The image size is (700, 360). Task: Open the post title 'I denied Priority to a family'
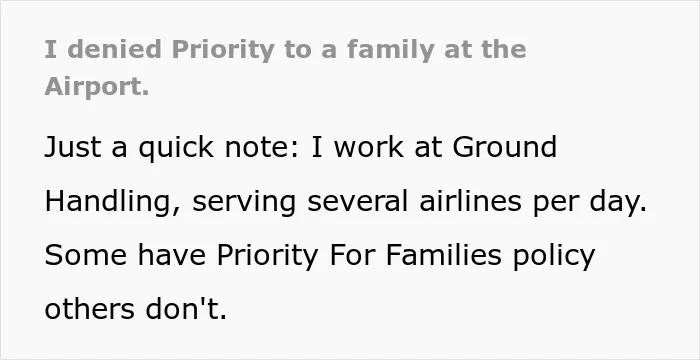click(285, 68)
